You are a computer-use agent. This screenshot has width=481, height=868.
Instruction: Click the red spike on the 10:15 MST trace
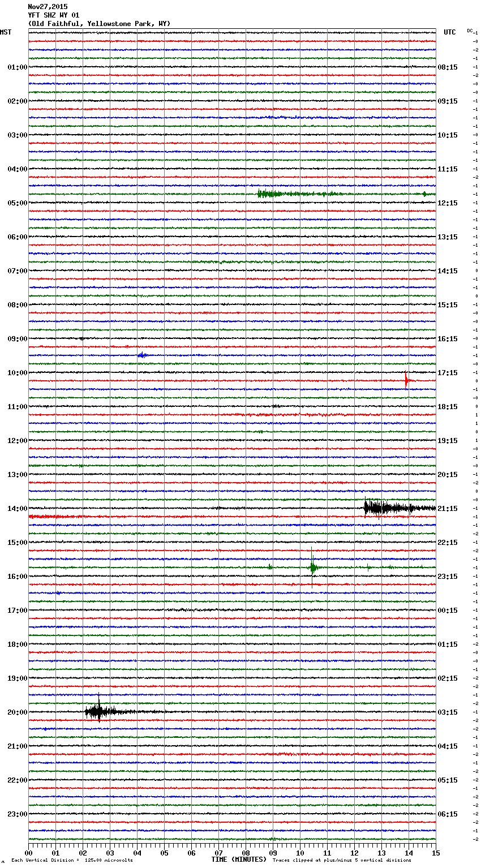coord(406,380)
